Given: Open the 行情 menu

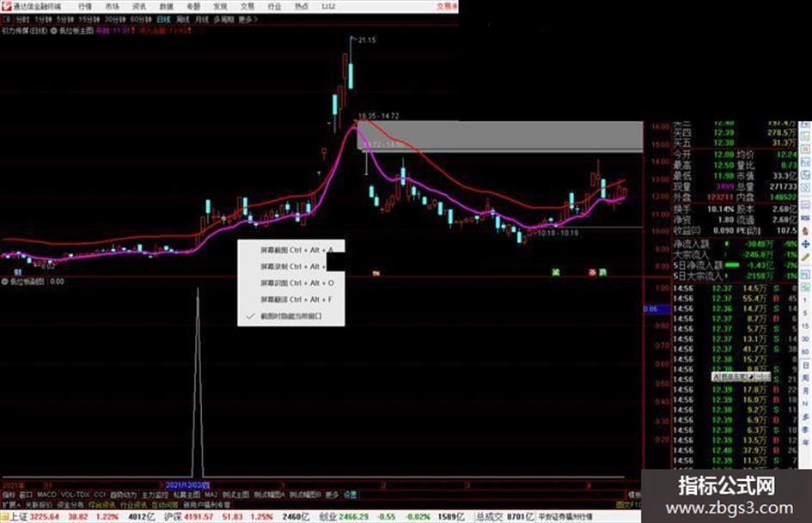Looking at the screenshot, I should tap(85, 7).
